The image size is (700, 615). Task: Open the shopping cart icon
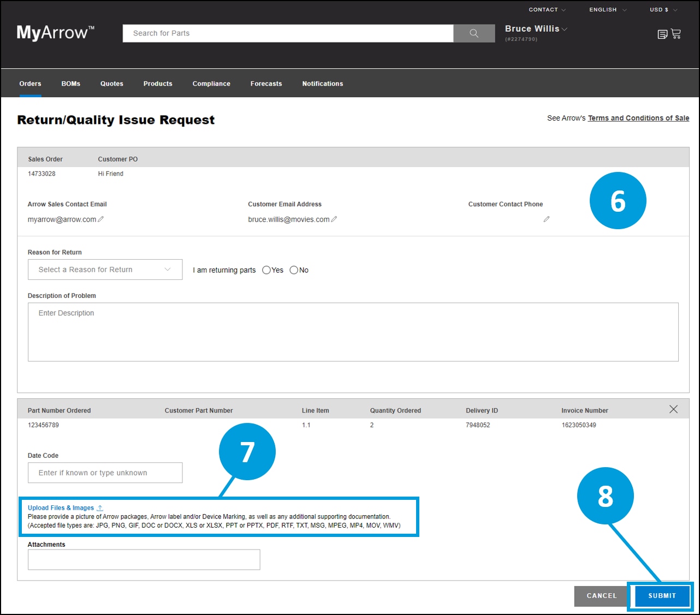point(676,34)
